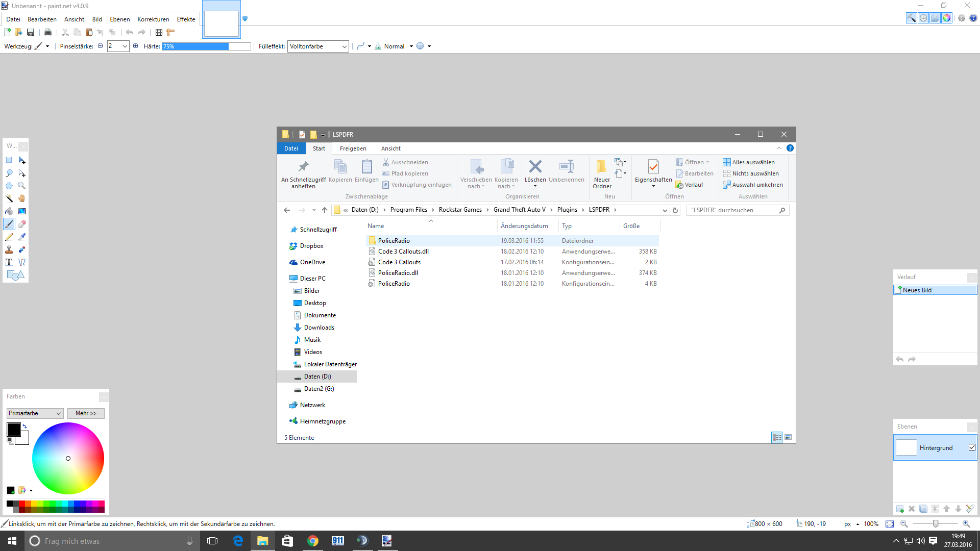Select the Magic Wand tool
The image size is (980, 551).
[9, 198]
